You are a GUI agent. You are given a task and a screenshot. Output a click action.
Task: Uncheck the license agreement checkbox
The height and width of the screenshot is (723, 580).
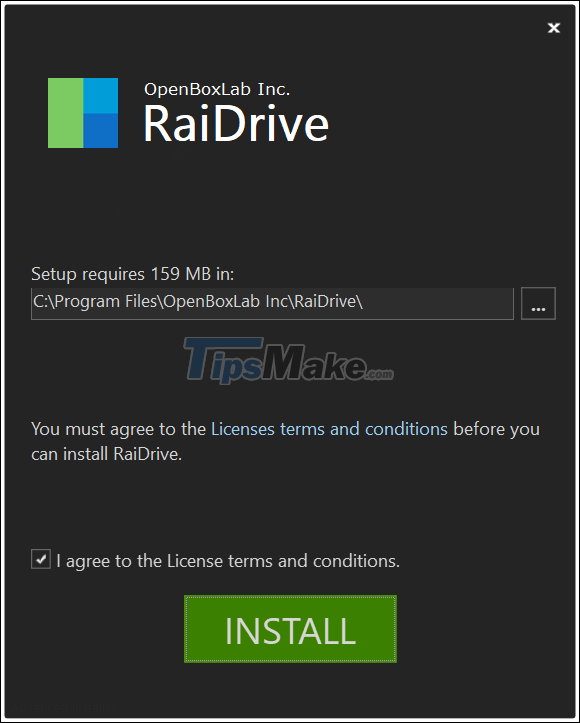pyautogui.click(x=41, y=559)
